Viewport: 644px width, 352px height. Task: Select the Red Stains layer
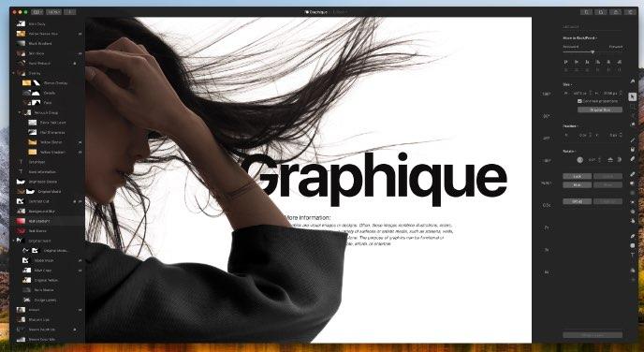(47, 231)
